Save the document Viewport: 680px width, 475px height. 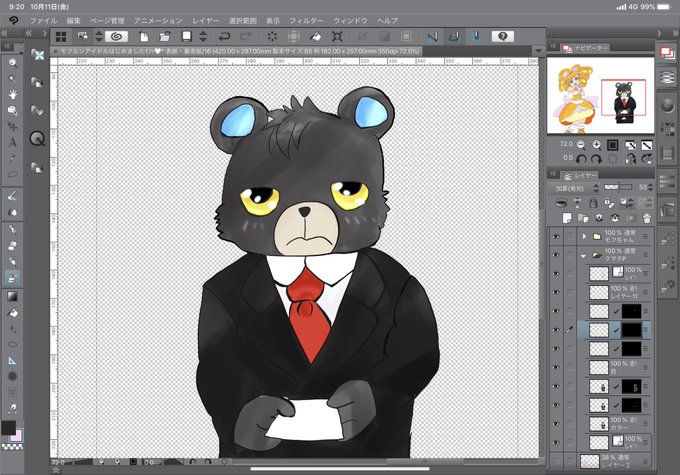[186, 36]
